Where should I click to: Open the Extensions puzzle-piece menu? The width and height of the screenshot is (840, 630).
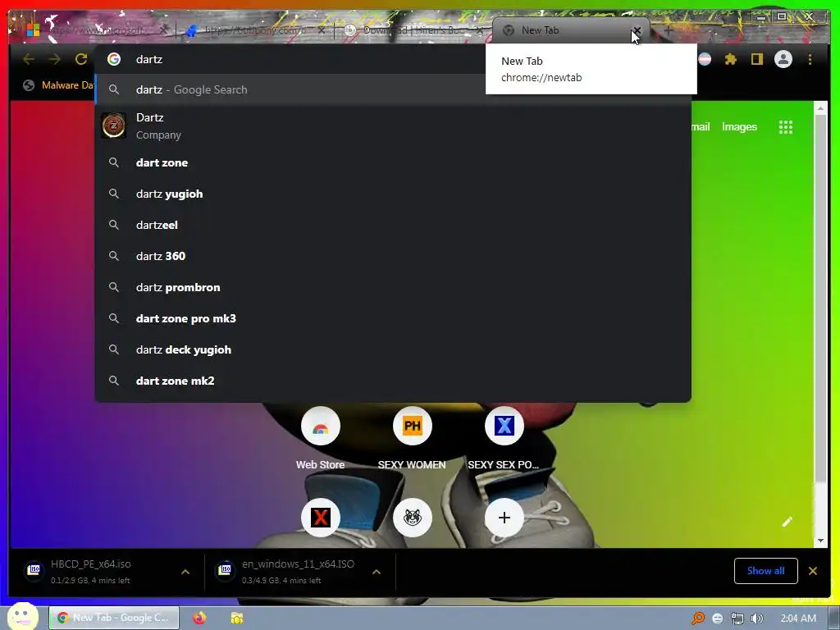[731, 59]
